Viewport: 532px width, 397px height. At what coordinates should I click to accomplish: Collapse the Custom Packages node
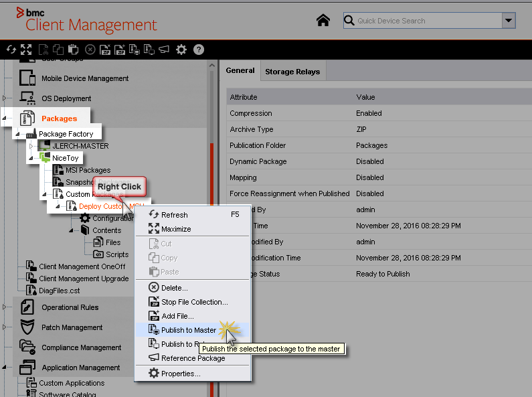44,194
